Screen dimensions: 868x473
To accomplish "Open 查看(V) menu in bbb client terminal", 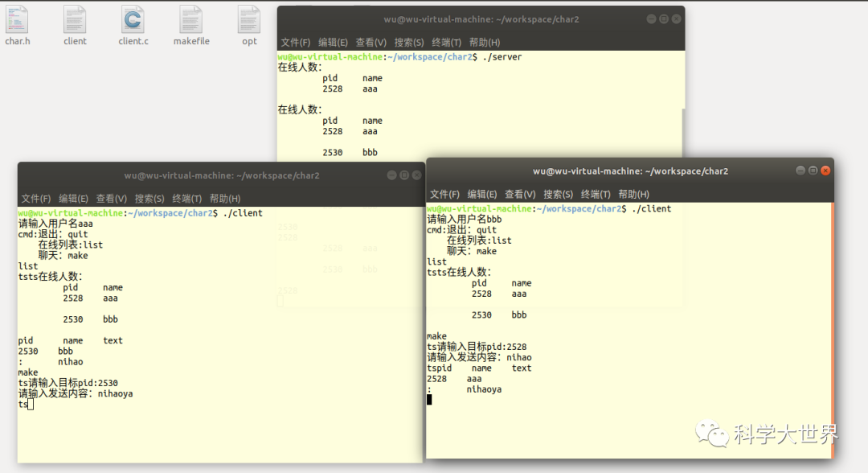I will point(520,194).
